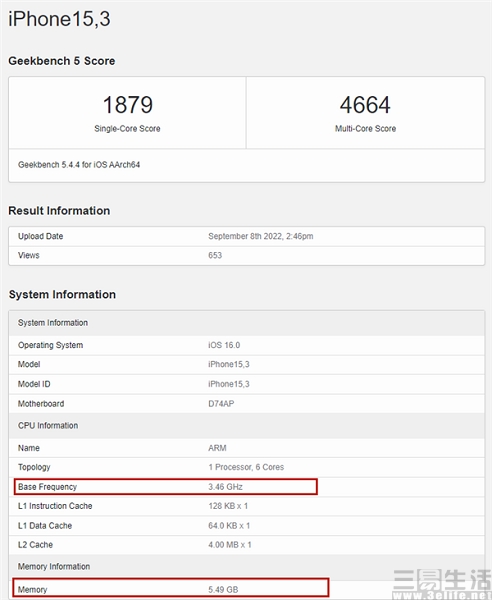
Task: Click the Result Information heading
Action: [x=59, y=211]
